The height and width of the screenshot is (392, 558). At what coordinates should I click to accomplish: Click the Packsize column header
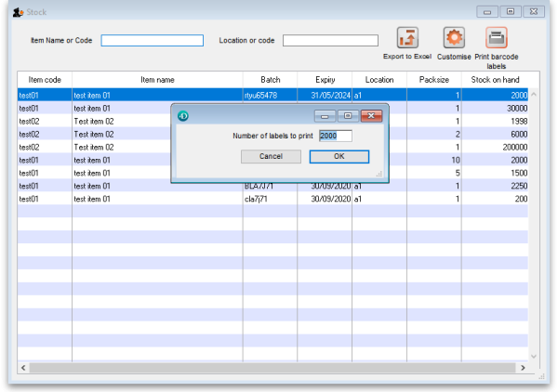(x=433, y=80)
